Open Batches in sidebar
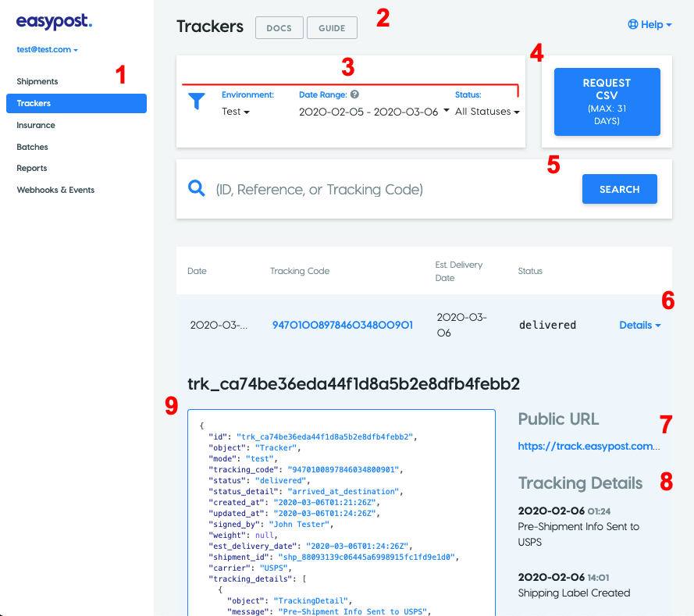This screenshot has height=616, width=694. pos(32,147)
